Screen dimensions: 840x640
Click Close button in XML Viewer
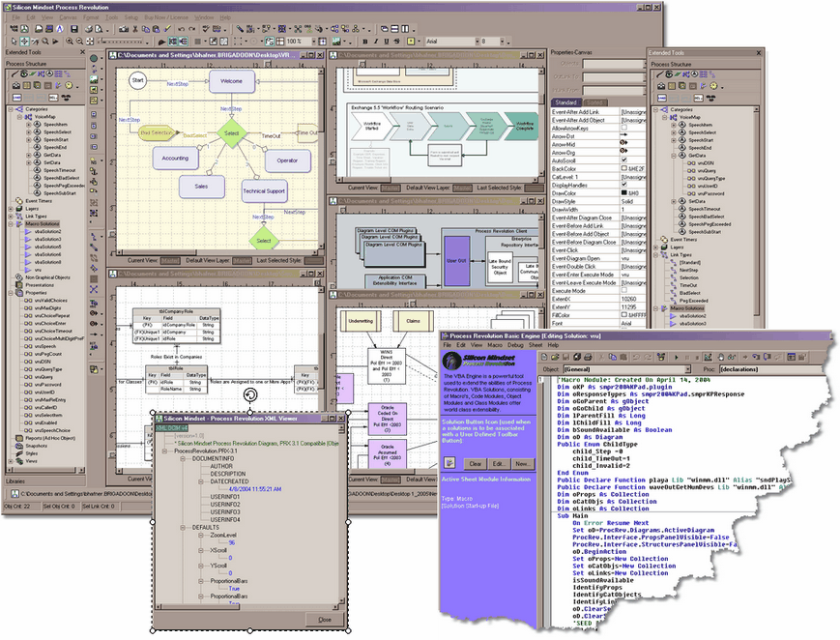tap(324, 619)
